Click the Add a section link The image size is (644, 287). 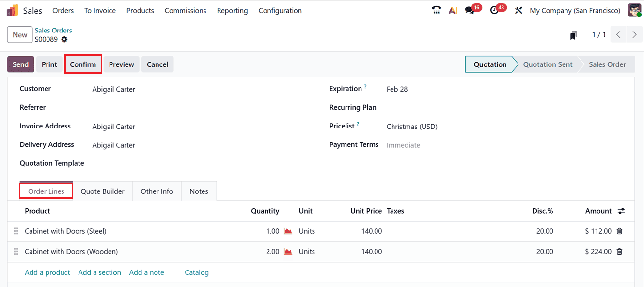(99, 272)
